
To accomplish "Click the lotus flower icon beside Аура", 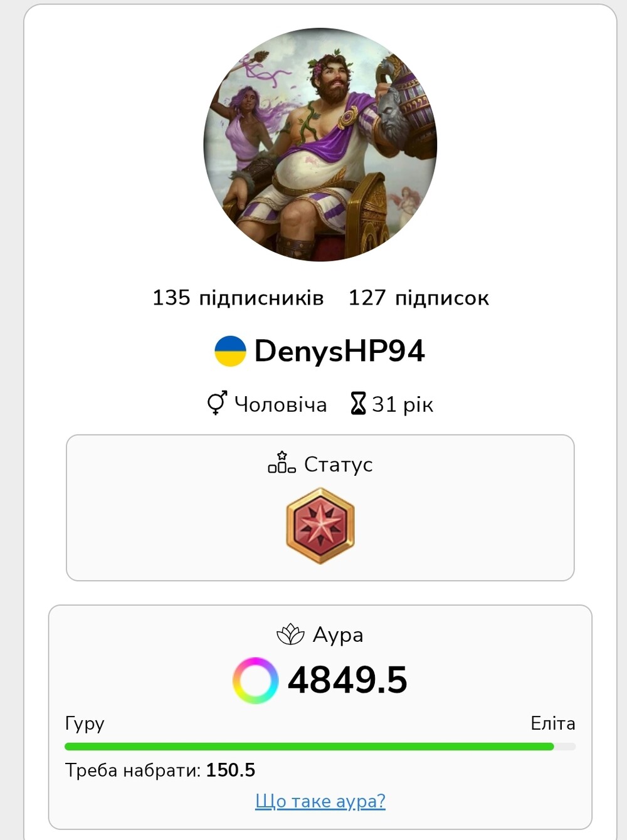I will coord(290,634).
